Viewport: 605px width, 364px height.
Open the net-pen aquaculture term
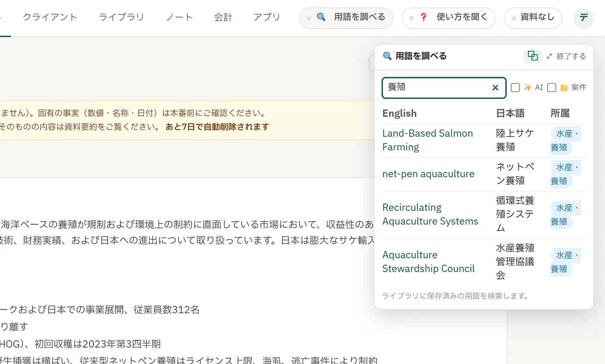coord(428,174)
